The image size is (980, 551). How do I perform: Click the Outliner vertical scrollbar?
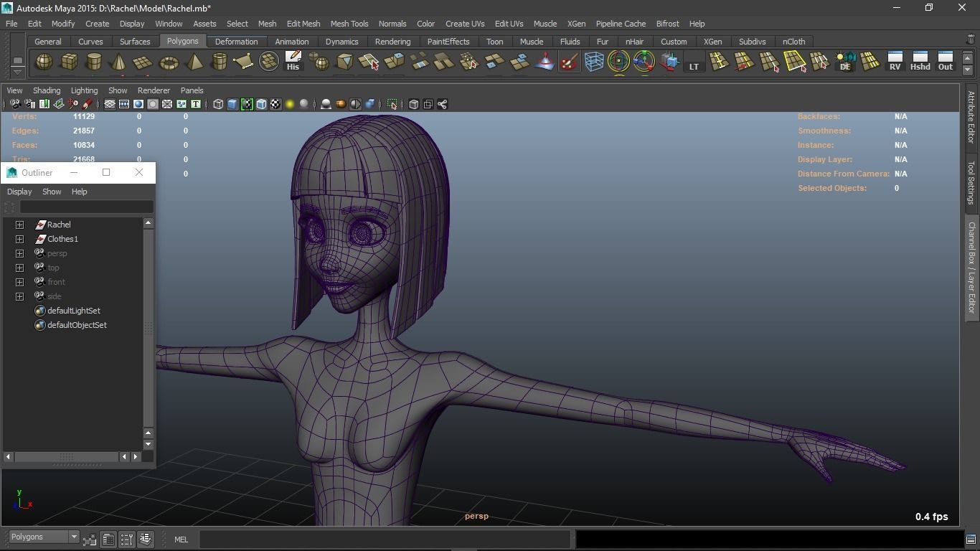pos(149,328)
